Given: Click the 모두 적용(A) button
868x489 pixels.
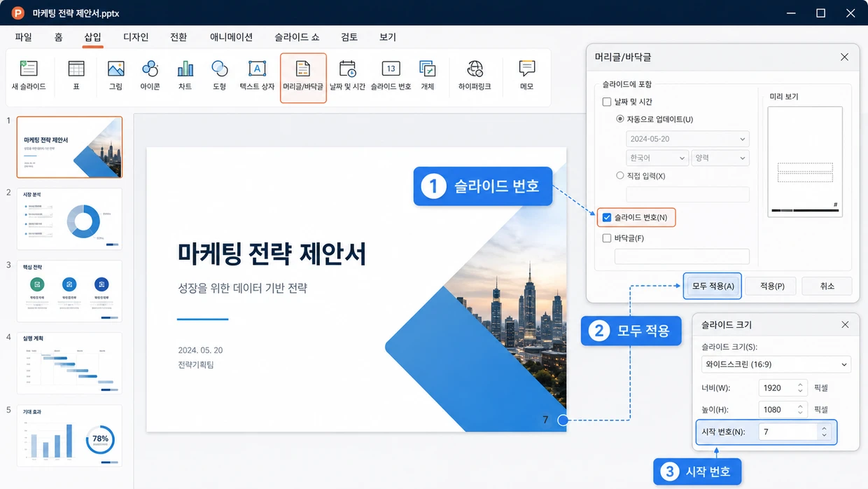Looking at the screenshot, I should 713,286.
